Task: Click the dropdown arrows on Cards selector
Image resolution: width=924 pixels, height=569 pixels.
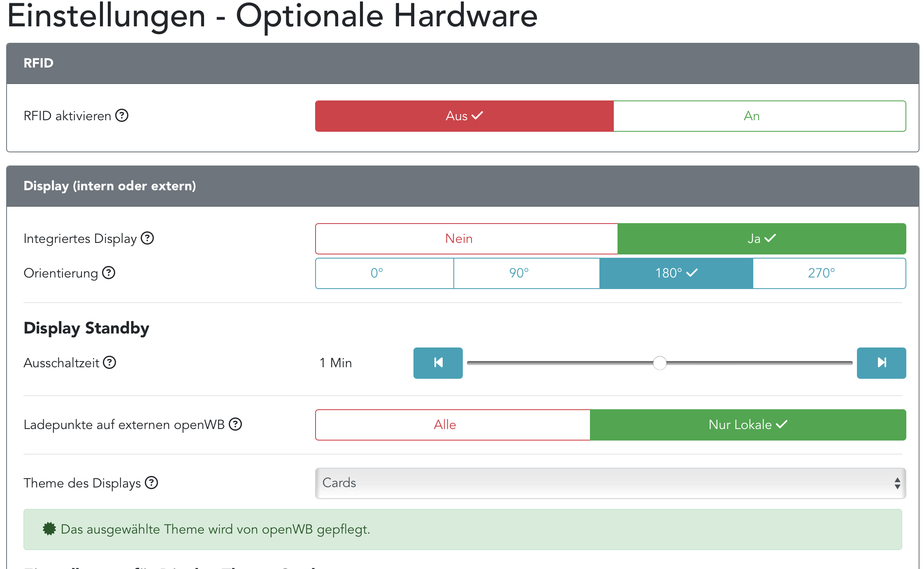Action: [x=897, y=483]
